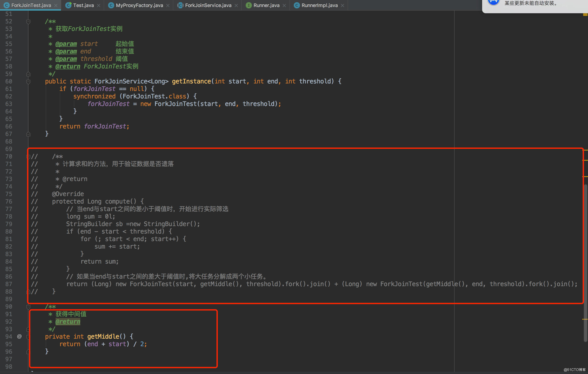Click the commented 'protected Long compute()' line

[98, 201]
